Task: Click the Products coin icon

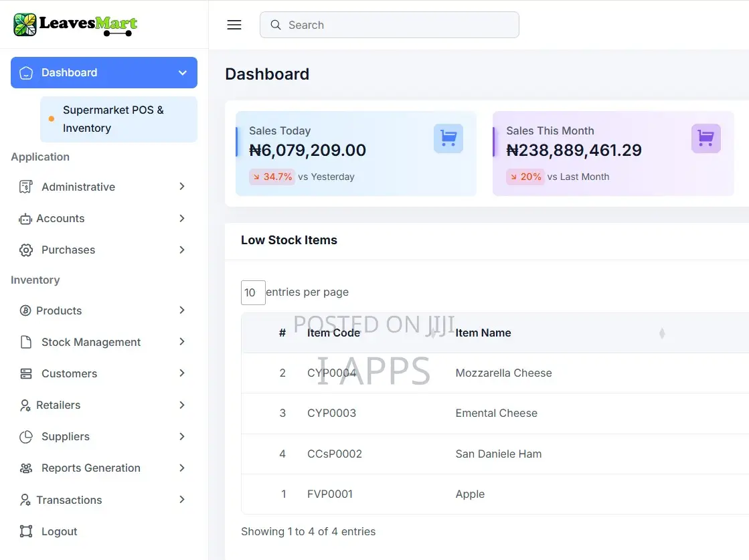Action: pyautogui.click(x=25, y=311)
